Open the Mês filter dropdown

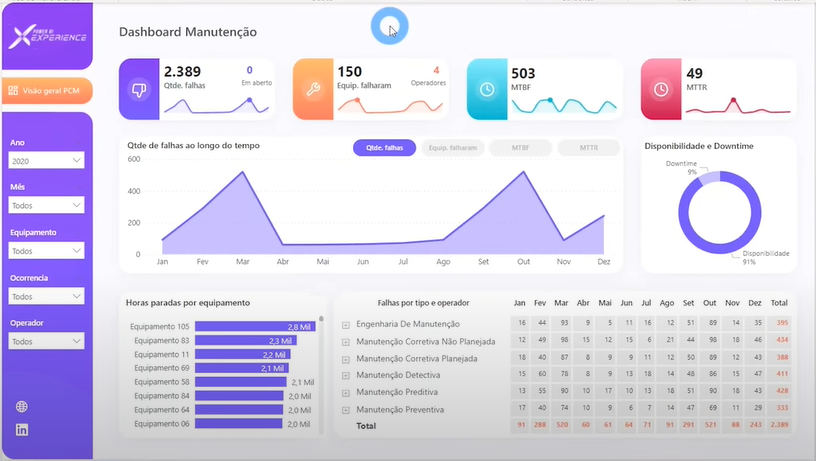(46, 205)
